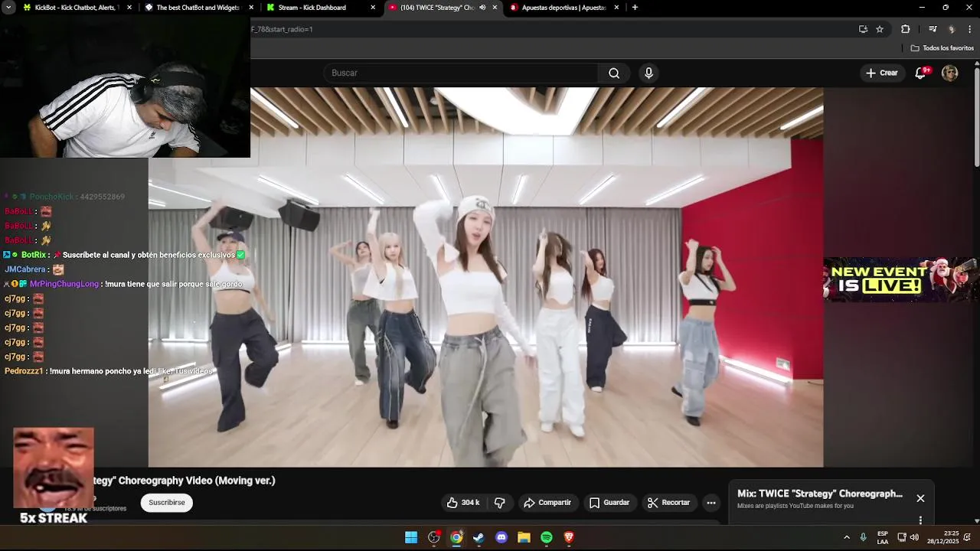Screen dimensions: 980x551
Task: Clip the video with Recortar
Action: [x=669, y=503]
